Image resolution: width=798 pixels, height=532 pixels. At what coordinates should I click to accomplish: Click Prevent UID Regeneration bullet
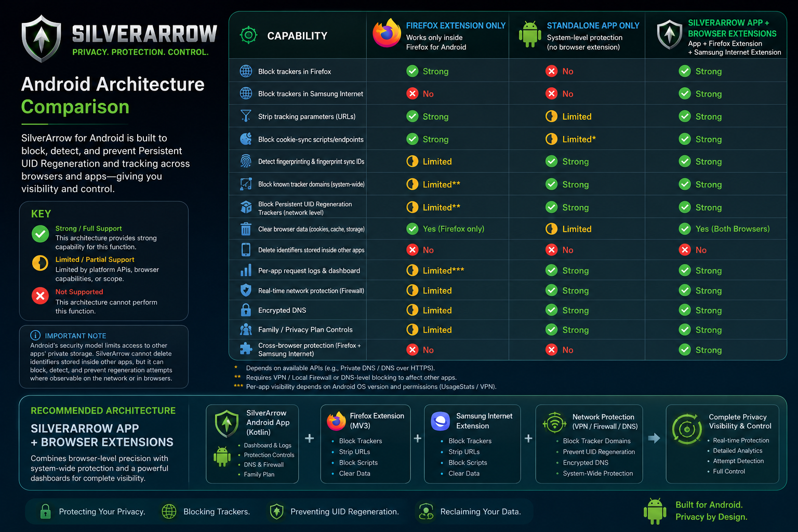[598, 452]
